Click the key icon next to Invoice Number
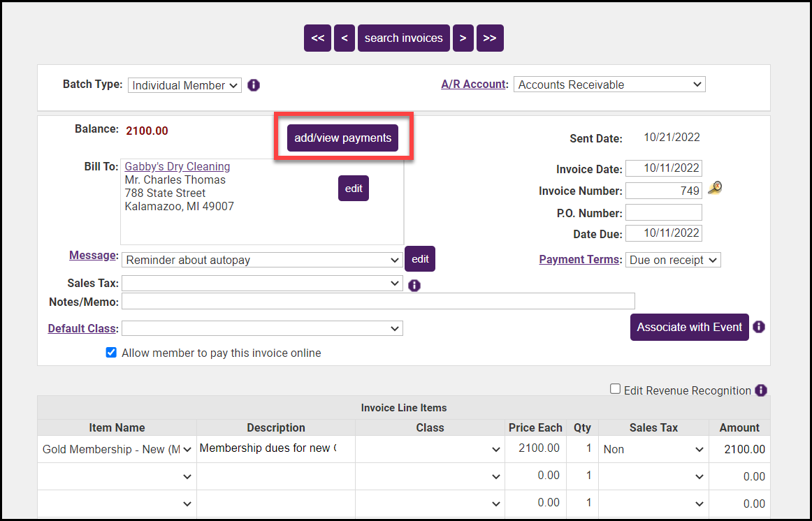 click(714, 188)
